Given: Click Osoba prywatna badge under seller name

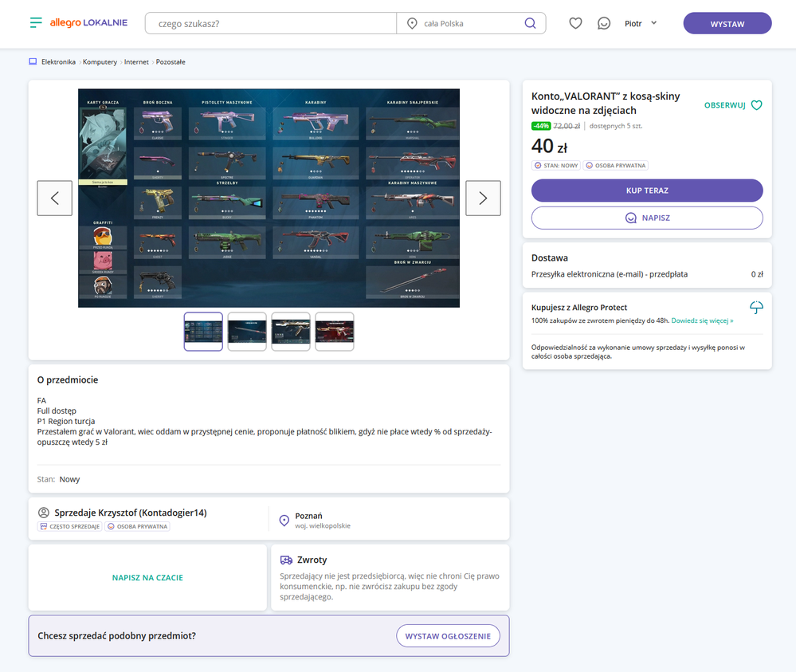Looking at the screenshot, I should (137, 527).
